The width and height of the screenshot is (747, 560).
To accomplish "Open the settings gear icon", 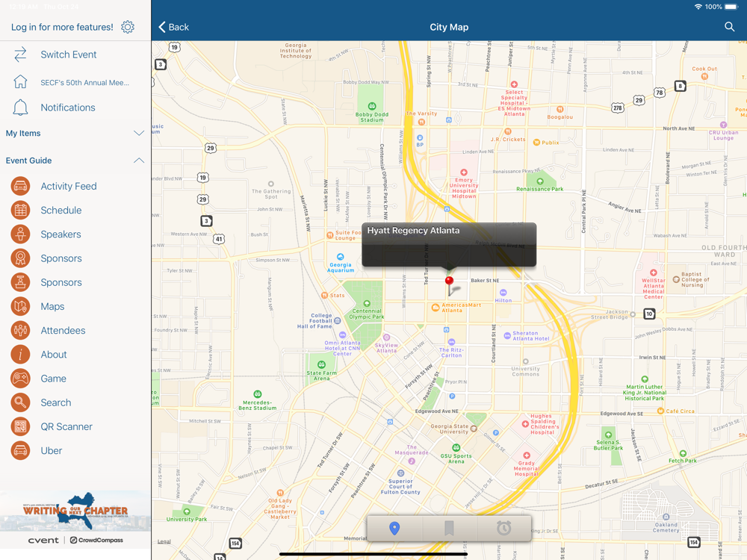I will (x=128, y=27).
